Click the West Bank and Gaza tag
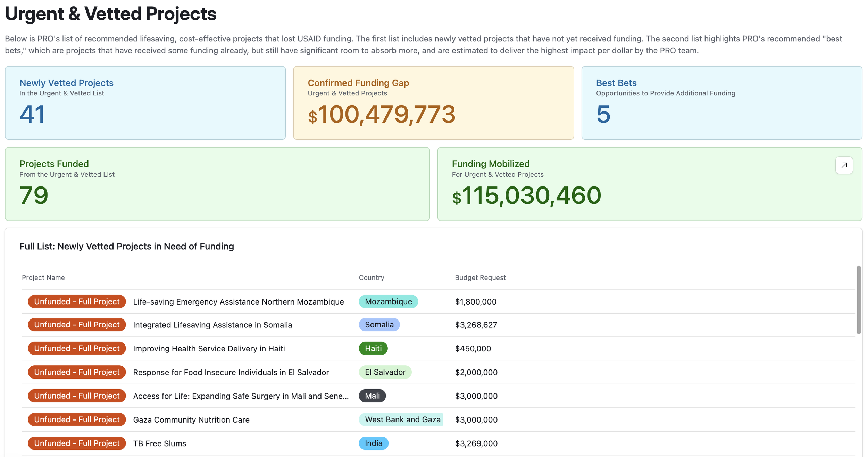Screen dimensions: 868x457 click(x=401, y=419)
